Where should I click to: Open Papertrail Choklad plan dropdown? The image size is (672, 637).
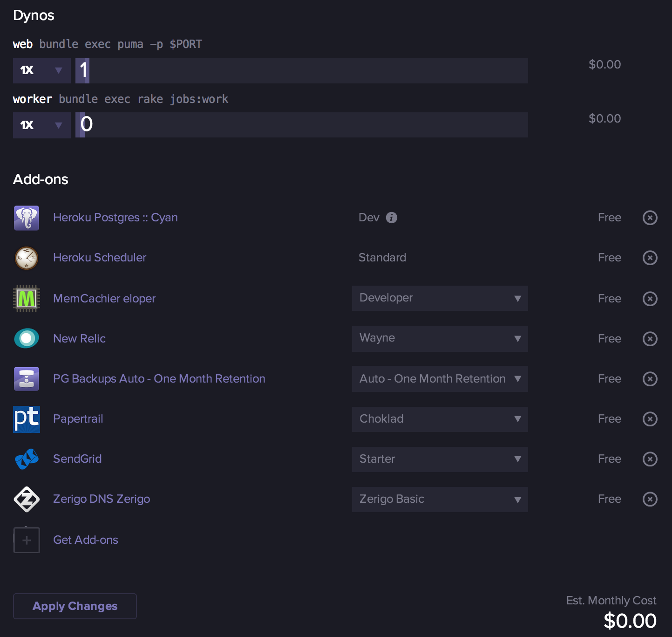[440, 419]
